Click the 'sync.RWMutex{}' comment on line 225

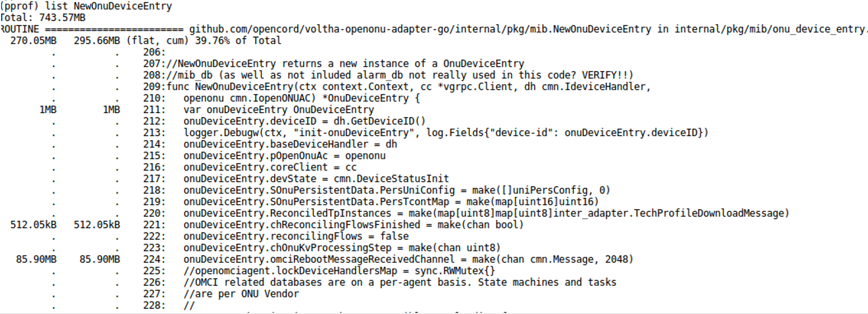(x=454, y=271)
